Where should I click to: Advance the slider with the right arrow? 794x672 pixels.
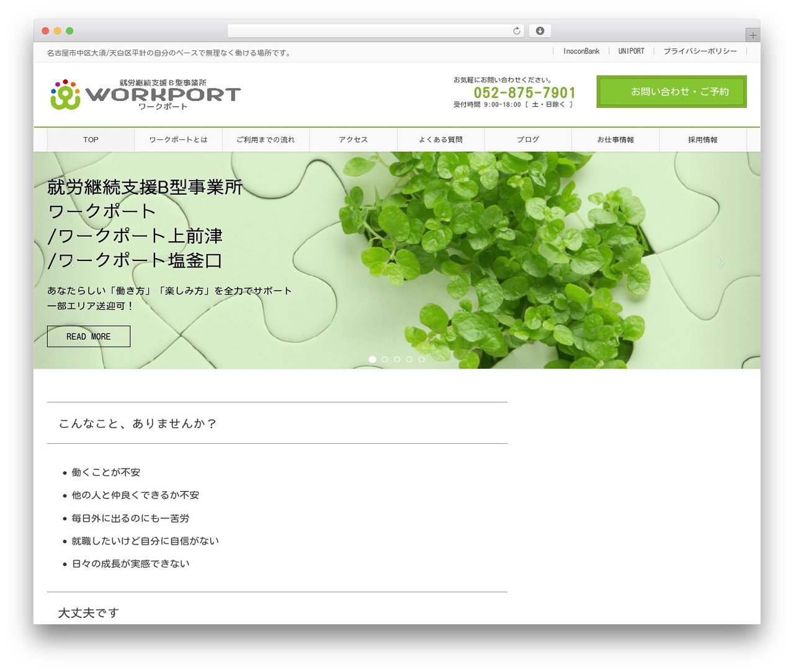[x=721, y=261]
